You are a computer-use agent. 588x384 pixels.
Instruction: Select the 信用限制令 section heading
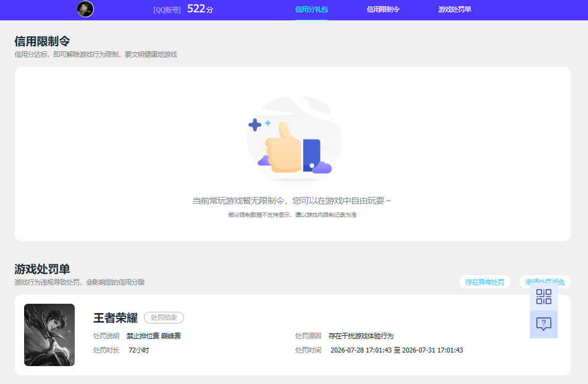43,41
